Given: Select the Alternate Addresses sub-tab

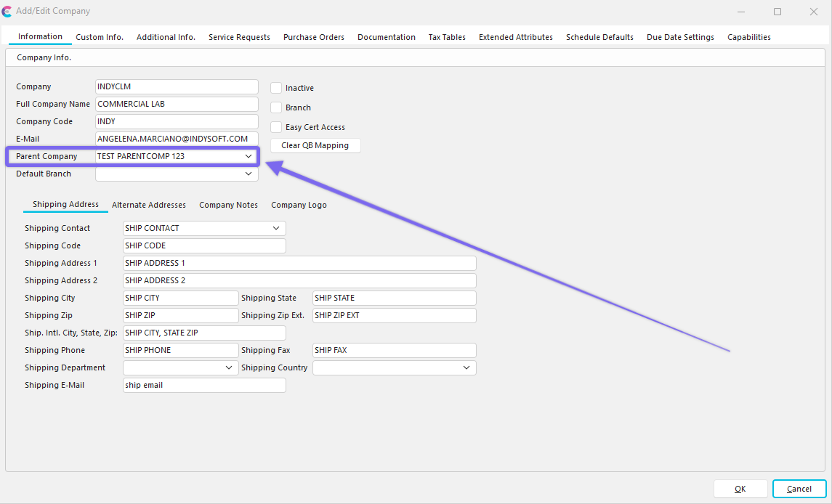Looking at the screenshot, I should pyautogui.click(x=149, y=205).
